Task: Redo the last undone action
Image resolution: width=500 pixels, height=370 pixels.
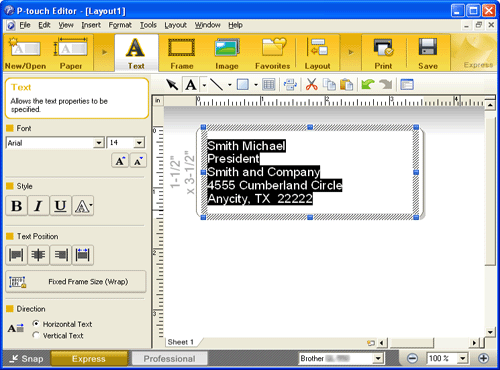Action: point(386,85)
